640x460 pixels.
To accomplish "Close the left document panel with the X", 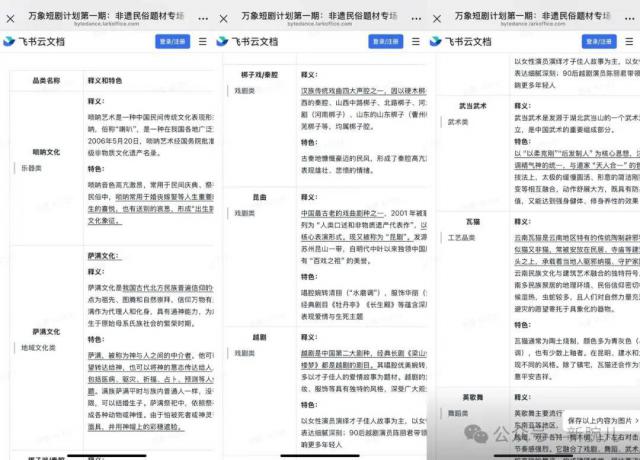I will tap(9, 18).
